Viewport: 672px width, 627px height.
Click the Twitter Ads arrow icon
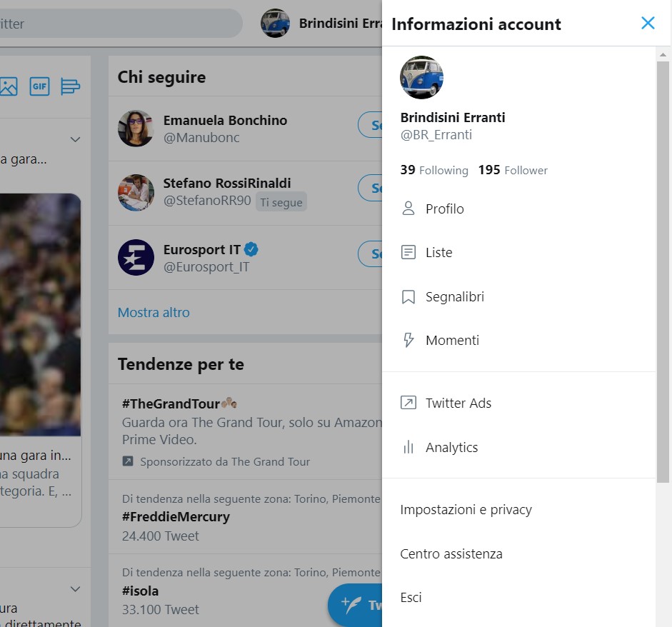408,403
